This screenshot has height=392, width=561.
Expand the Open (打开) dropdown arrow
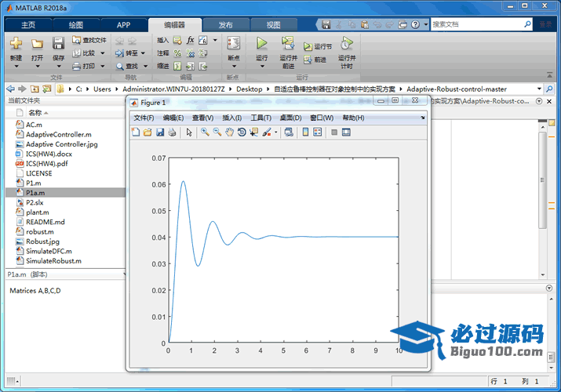pos(37,66)
